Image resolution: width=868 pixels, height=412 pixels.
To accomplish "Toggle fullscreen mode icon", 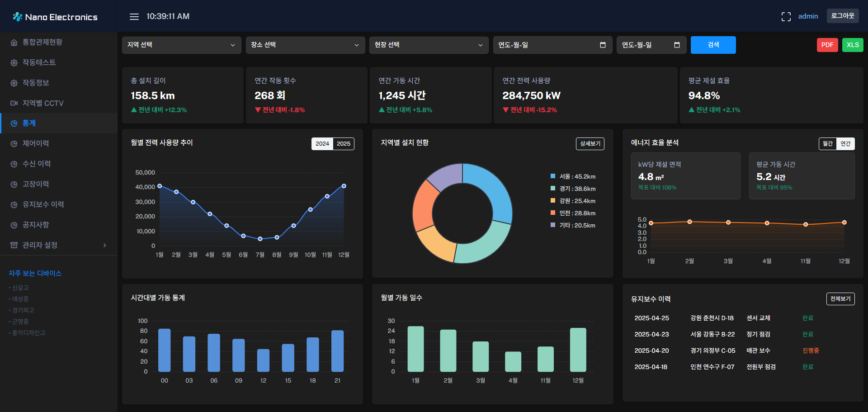I will click(x=786, y=17).
